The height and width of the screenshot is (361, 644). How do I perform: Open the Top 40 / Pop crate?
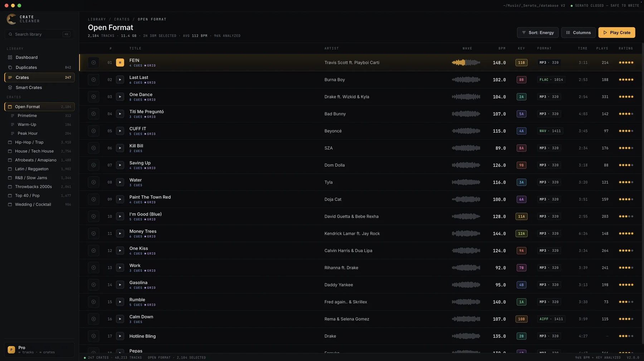(39, 196)
